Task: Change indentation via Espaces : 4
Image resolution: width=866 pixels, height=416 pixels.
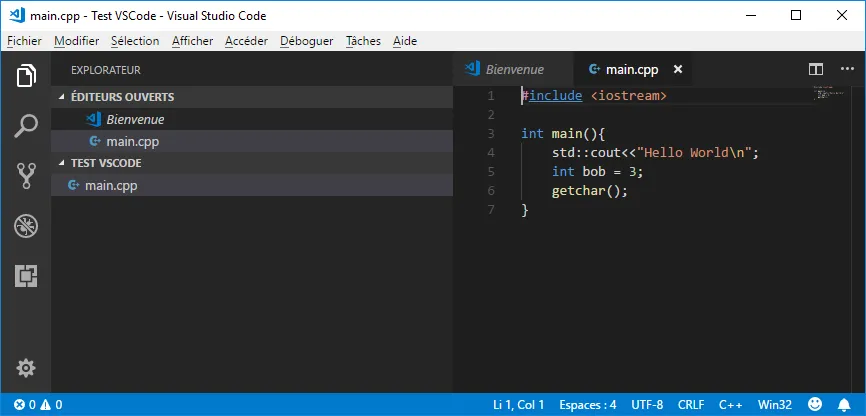Action: tap(588, 404)
